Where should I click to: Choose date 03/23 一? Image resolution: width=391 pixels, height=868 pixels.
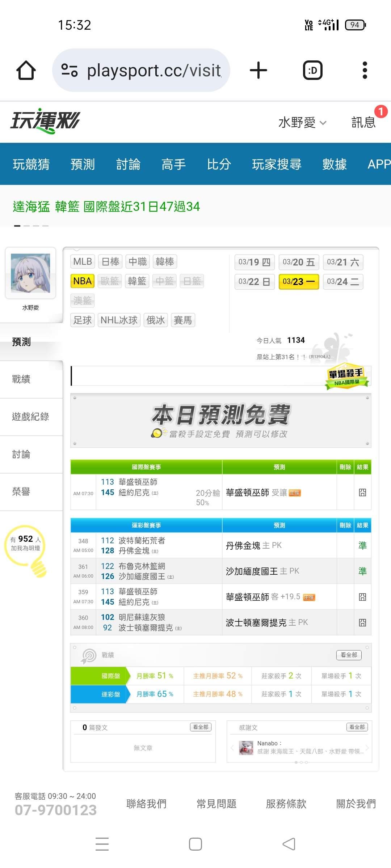coord(299,282)
